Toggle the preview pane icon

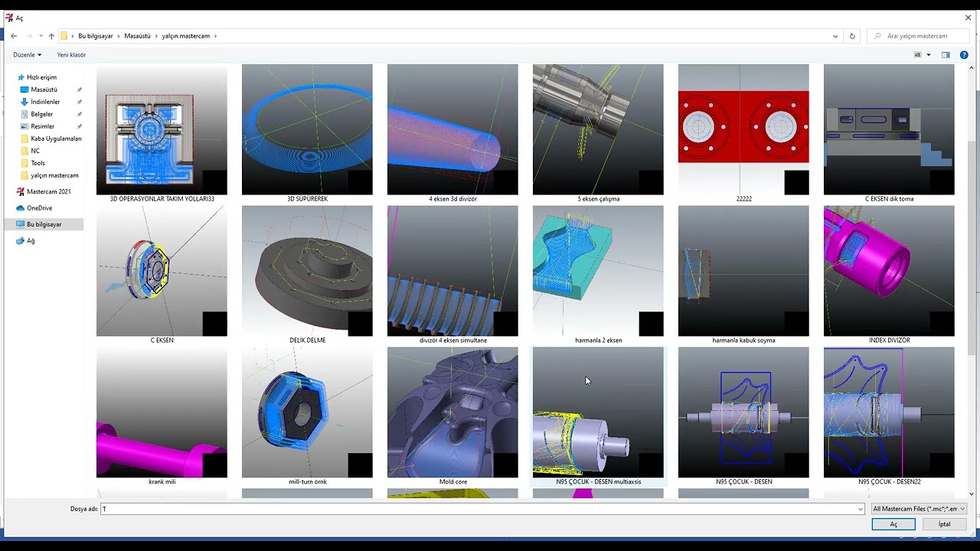946,55
